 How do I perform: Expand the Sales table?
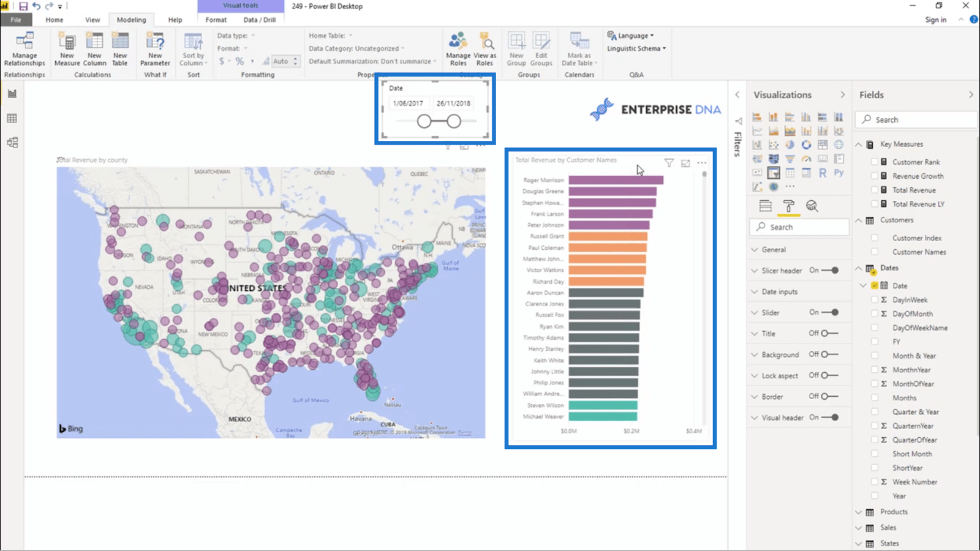[859, 528]
